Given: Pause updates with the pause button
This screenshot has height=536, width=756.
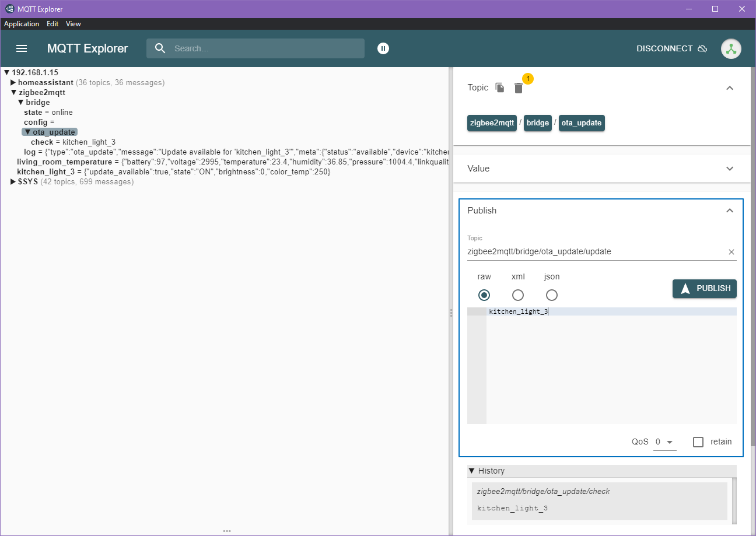Looking at the screenshot, I should (383, 48).
